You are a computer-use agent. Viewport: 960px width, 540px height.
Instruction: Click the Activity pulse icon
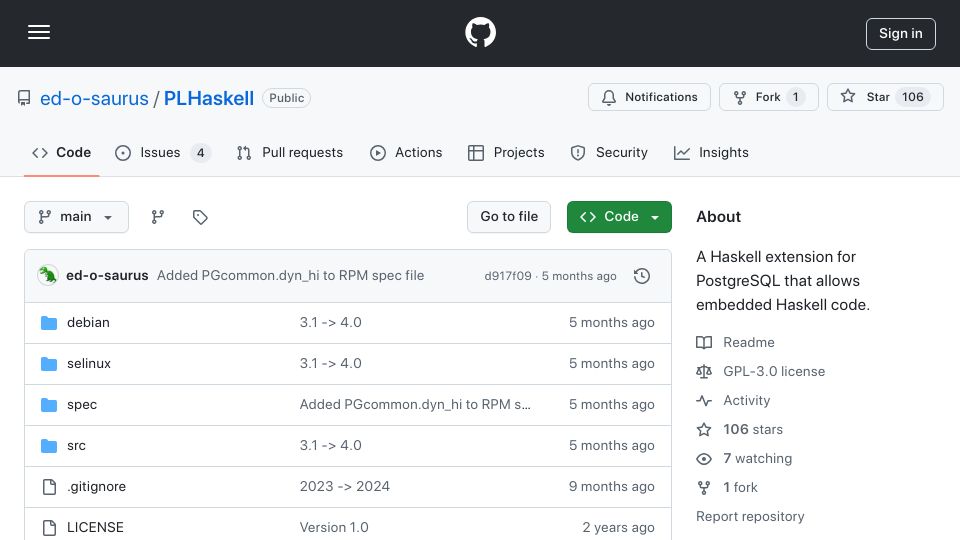(704, 400)
